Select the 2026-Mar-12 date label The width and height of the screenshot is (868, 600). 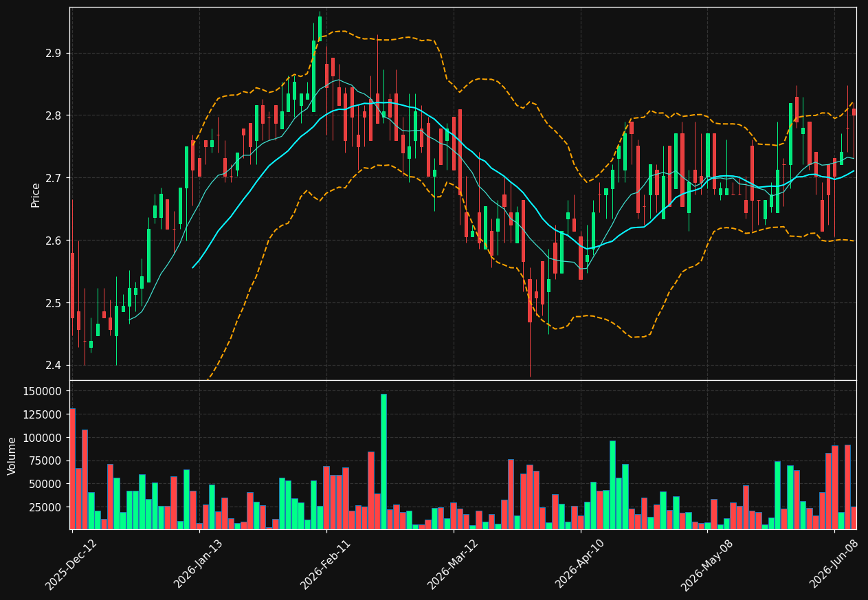pos(454,564)
